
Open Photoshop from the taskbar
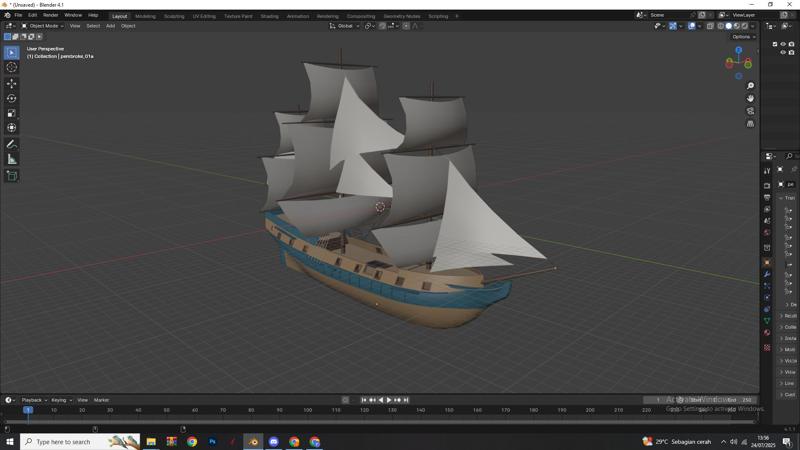pyautogui.click(x=212, y=441)
